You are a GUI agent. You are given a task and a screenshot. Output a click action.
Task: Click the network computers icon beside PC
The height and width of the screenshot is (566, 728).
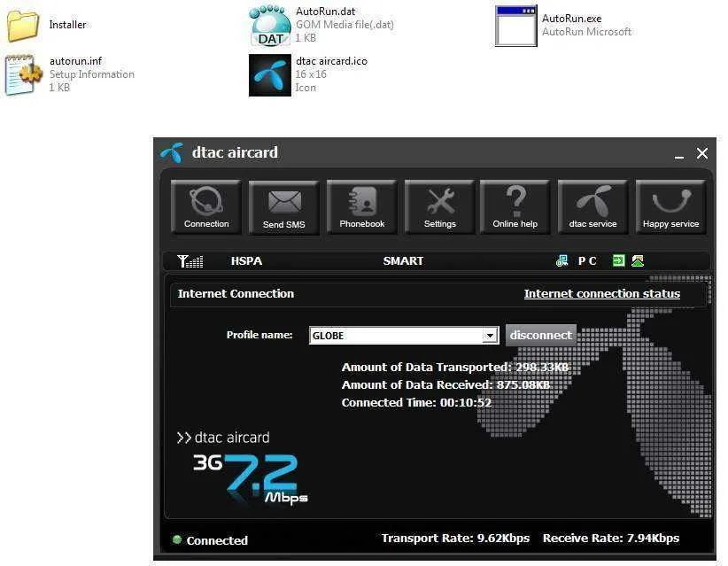pos(561,261)
